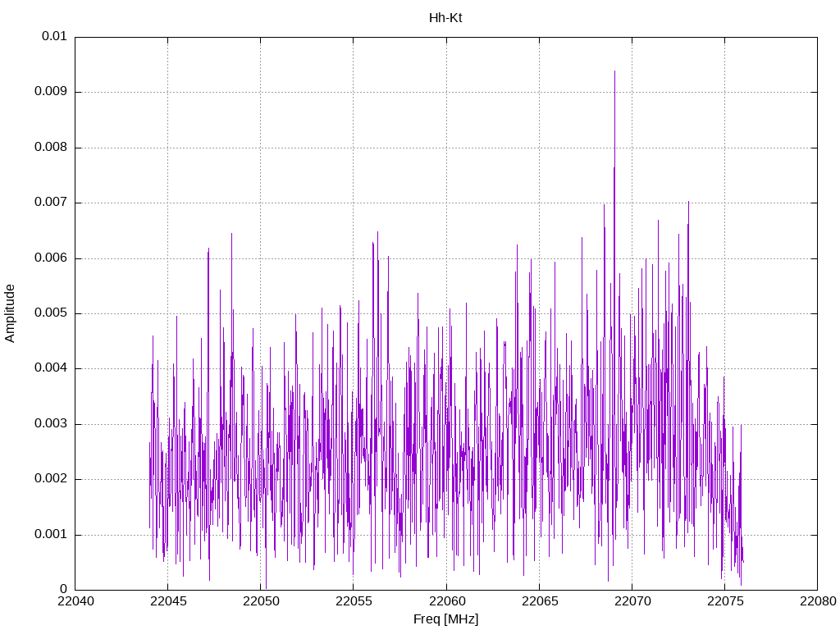The width and height of the screenshot is (840, 630).
Task: Click y-axis tick value 0.005
Action: pyautogui.click(x=51, y=313)
